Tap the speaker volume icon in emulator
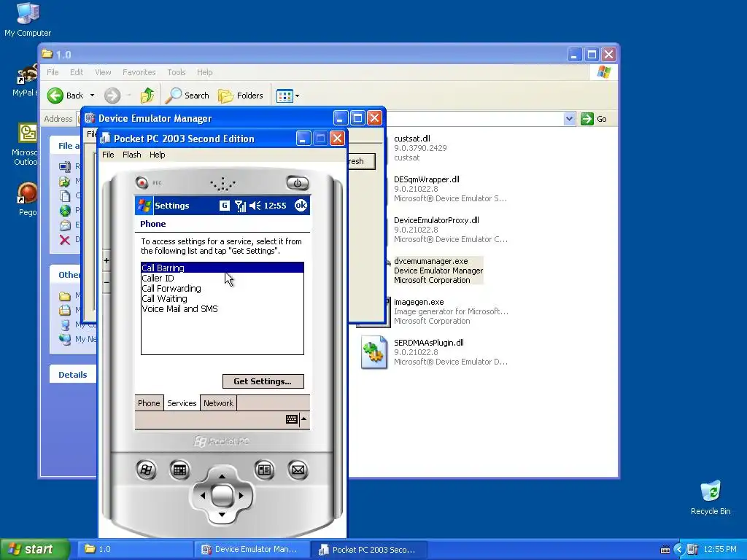747x560 pixels. click(x=255, y=206)
